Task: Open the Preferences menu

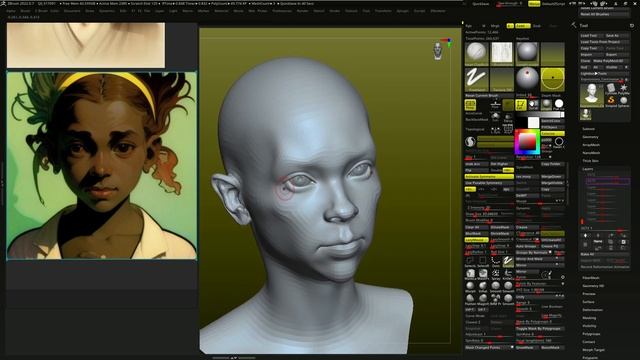Action: [282, 11]
